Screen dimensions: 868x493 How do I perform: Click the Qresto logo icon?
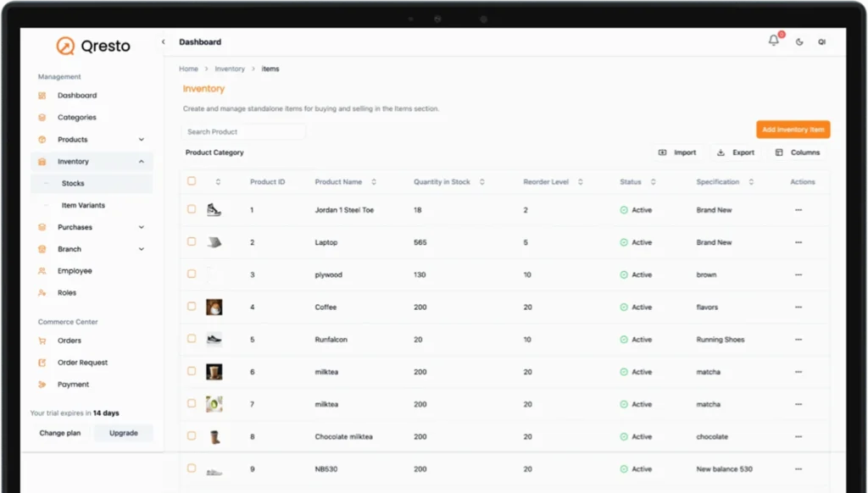[65, 46]
